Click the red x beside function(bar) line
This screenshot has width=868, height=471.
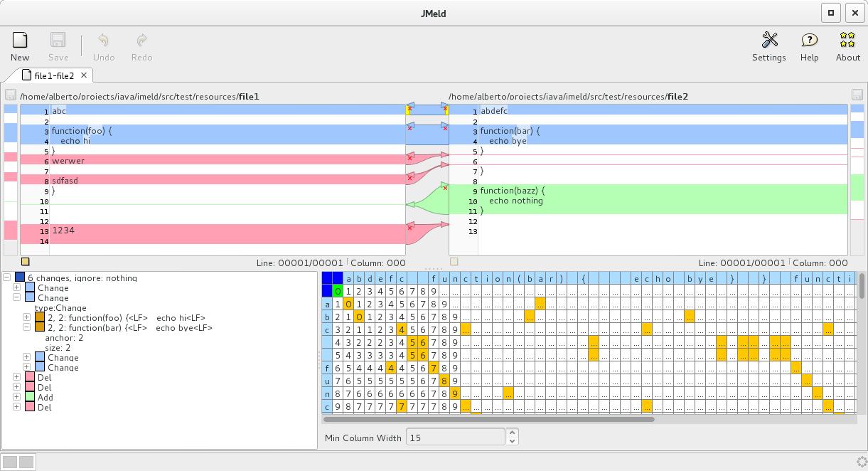[446, 129]
